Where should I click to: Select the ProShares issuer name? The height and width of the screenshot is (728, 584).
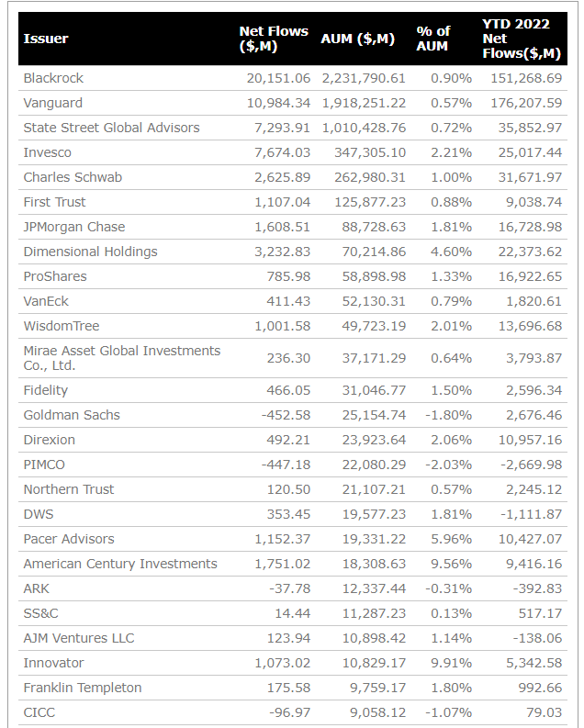[x=55, y=276]
